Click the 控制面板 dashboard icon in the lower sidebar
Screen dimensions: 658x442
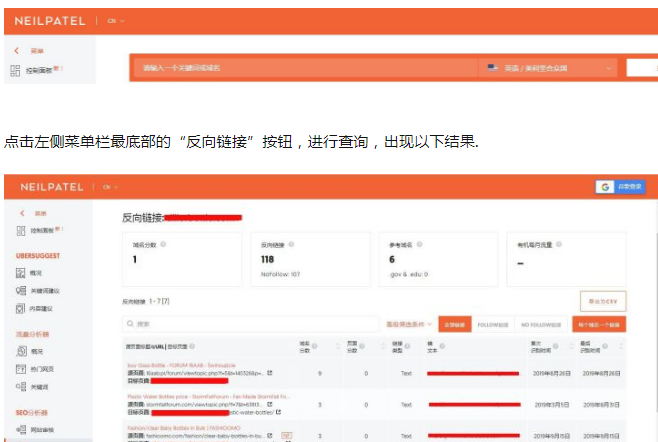point(21,230)
